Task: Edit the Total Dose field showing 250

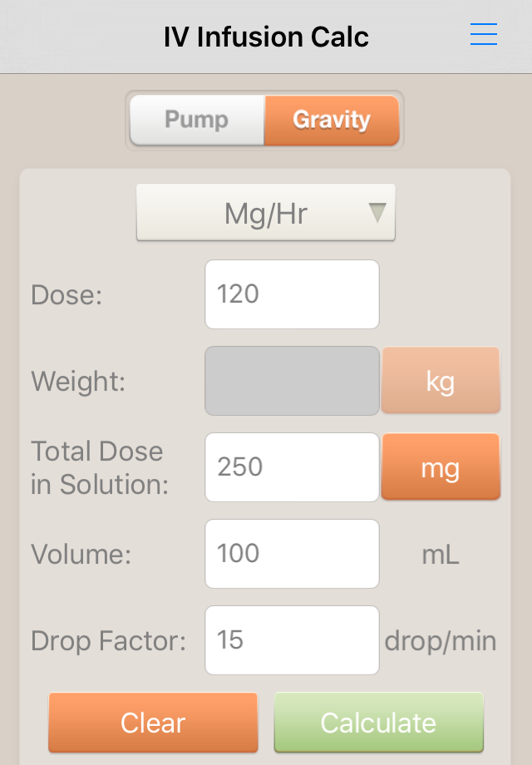Action: coord(292,467)
